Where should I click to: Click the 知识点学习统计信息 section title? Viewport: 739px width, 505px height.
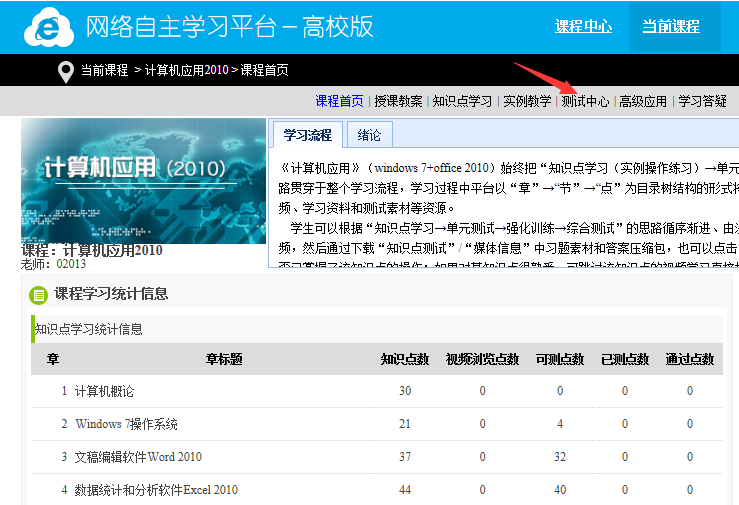coord(89,329)
